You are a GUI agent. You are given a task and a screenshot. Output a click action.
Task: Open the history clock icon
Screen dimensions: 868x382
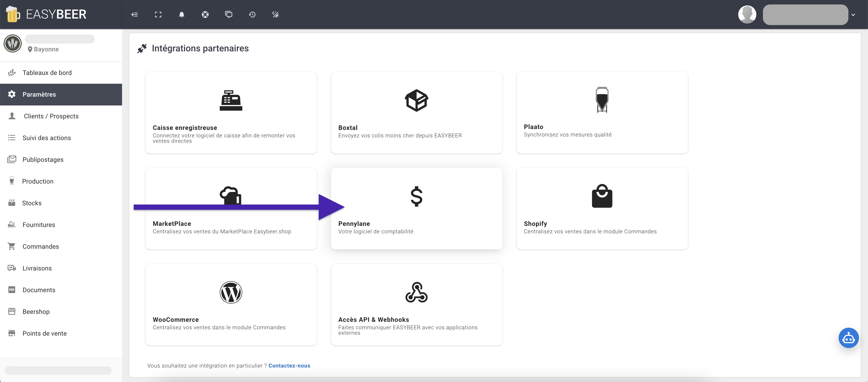point(252,14)
